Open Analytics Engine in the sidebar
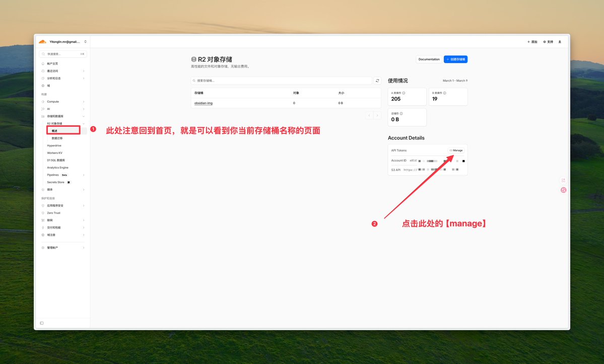Image resolution: width=604 pixels, height=364 pixels. [58, 167]
